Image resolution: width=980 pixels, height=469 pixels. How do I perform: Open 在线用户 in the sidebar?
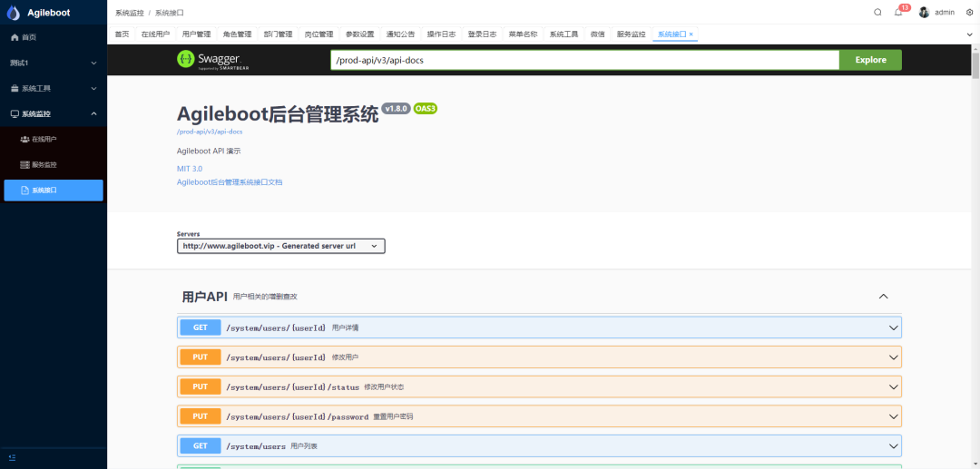tap(44, 140)
